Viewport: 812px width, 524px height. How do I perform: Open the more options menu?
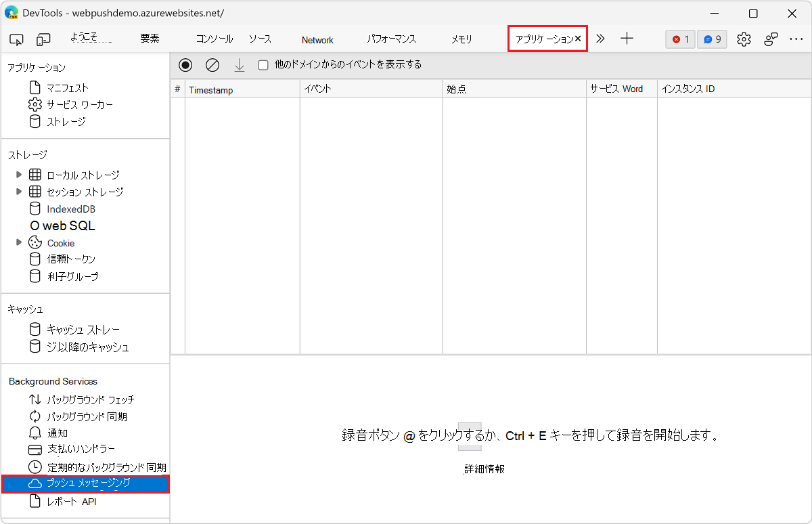click(796, 39)
